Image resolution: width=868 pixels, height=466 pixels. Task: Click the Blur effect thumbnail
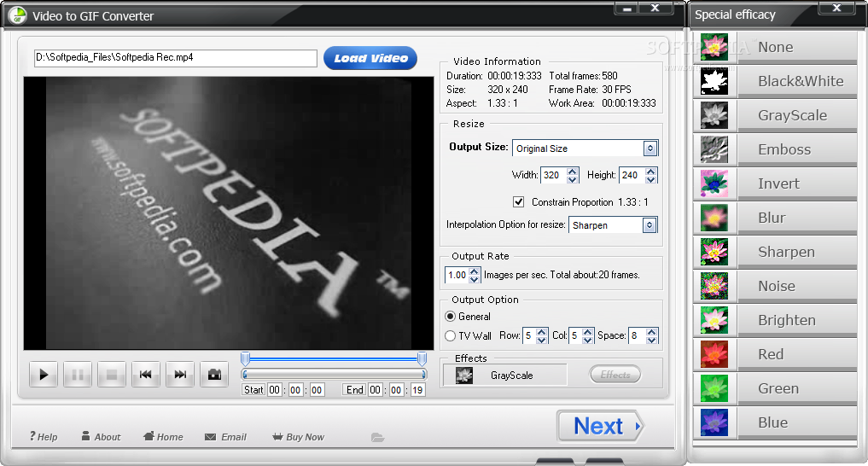click(714, 218)
